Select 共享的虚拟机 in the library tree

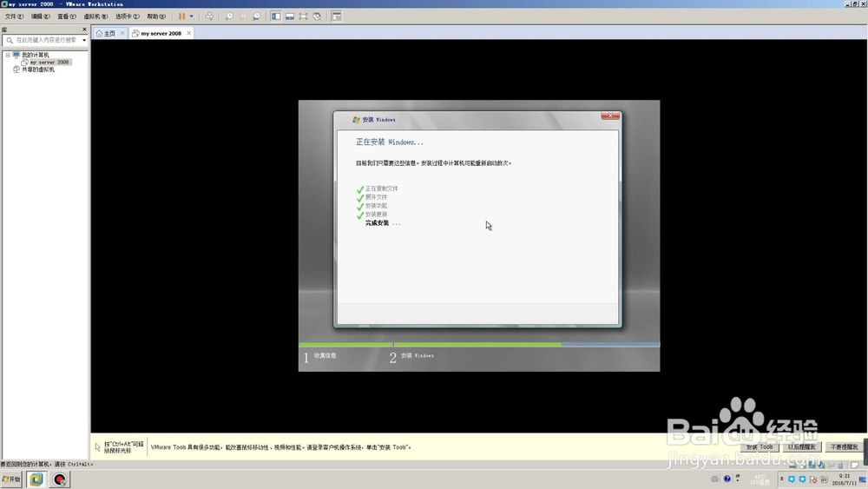(x=37, y=69)
